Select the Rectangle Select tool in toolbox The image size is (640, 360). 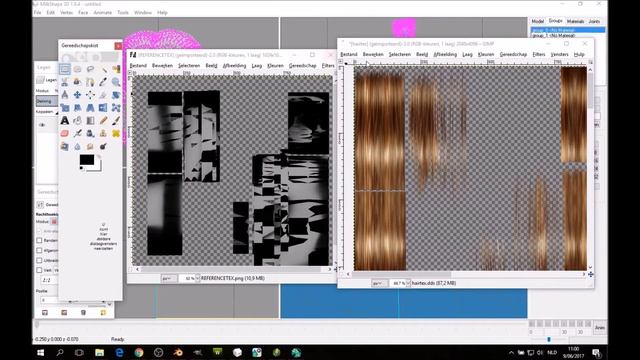pyautogui.click(x=64, y=69)
